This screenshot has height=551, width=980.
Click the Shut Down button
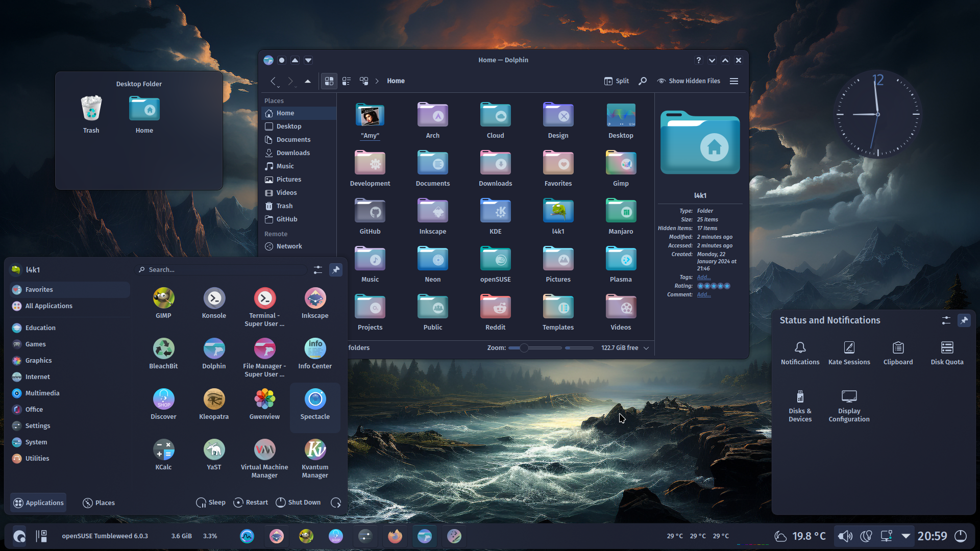coord(298,503)
